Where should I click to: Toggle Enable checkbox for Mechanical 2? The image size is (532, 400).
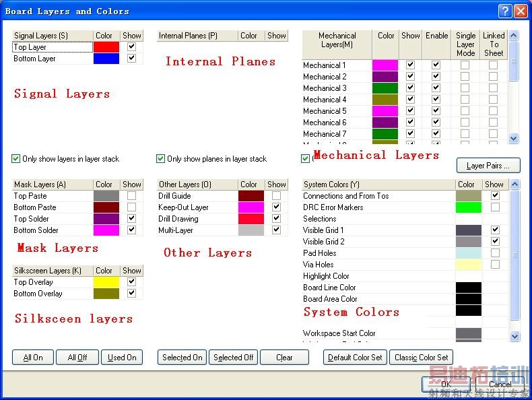(x=436, y=76)
